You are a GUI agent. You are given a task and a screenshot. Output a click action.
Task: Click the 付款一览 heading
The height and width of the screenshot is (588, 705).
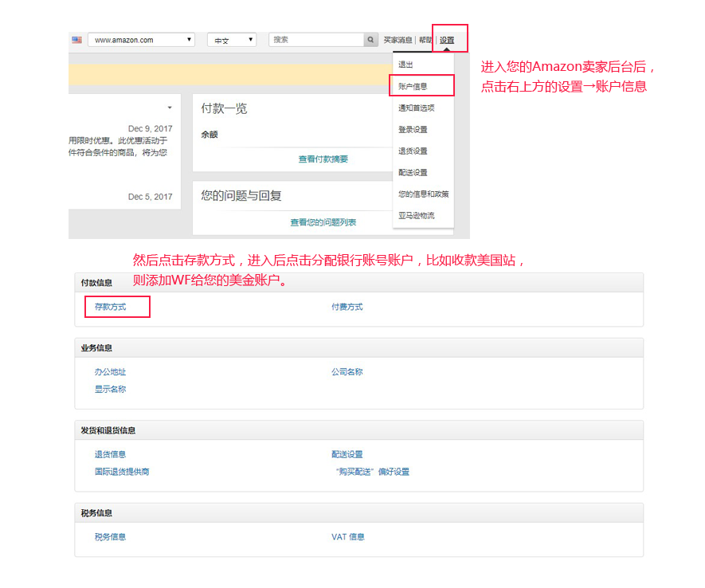tap(224, 108)
